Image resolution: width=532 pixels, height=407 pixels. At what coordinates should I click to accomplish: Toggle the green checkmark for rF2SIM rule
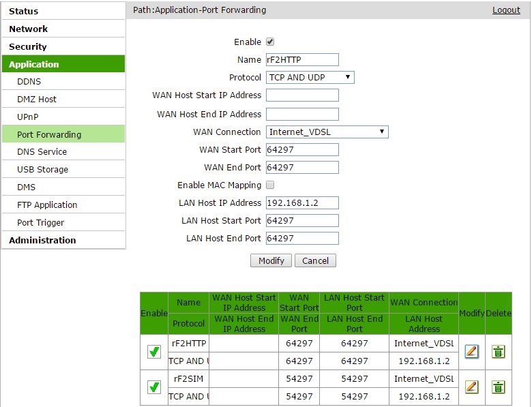coord(154,387)
